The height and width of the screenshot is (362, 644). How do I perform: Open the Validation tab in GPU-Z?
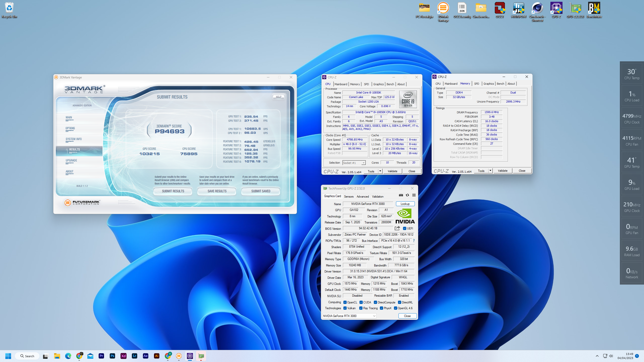click(378, 197)
